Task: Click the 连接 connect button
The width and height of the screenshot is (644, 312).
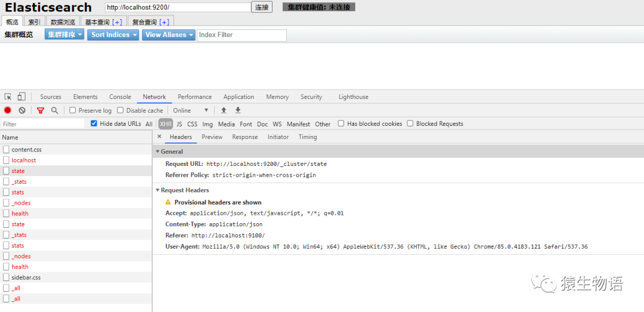Action: (262, 7)
